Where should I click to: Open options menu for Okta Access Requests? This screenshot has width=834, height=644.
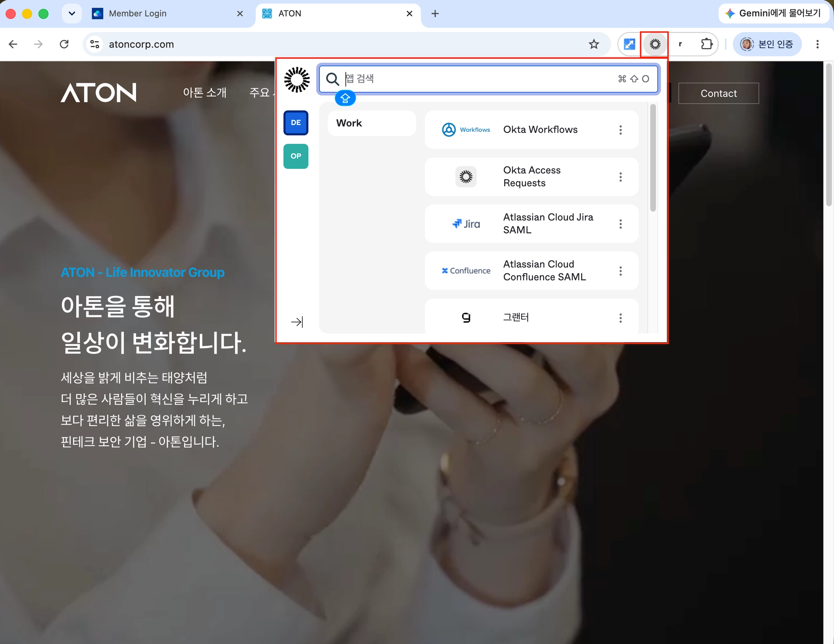point(621,177)
